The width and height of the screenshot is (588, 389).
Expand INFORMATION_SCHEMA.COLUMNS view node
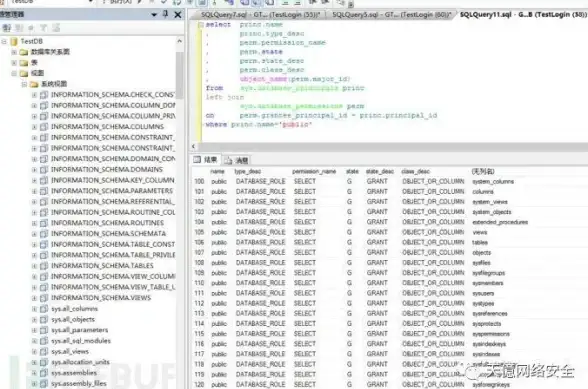[34, 127]
